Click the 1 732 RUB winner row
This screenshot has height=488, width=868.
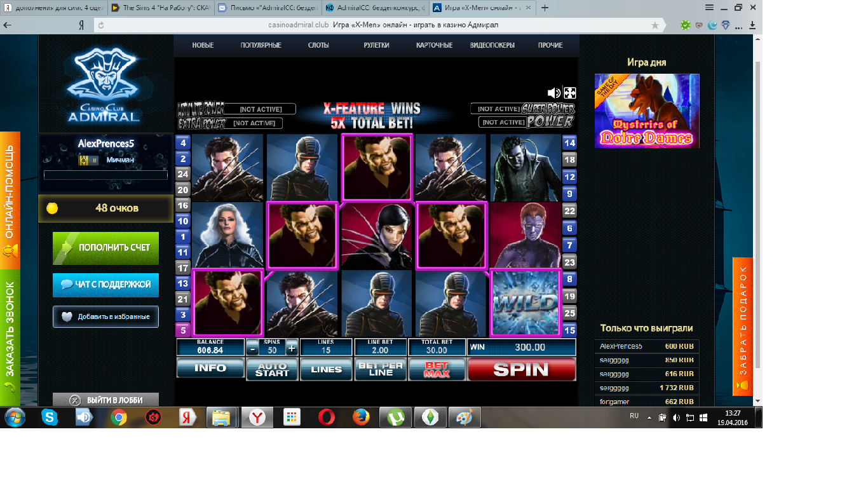[647, 388]
